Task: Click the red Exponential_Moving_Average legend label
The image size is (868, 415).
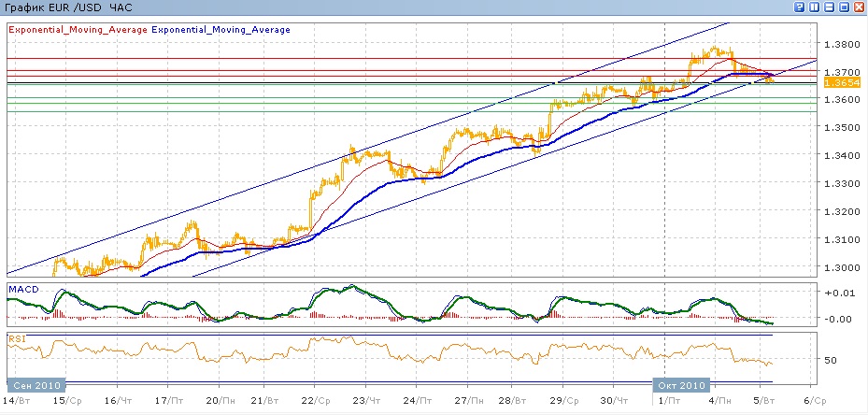Action: pos(78,30)
